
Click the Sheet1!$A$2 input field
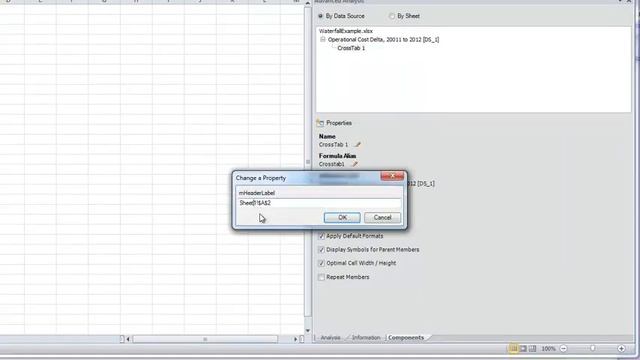(x=319, y=203)
